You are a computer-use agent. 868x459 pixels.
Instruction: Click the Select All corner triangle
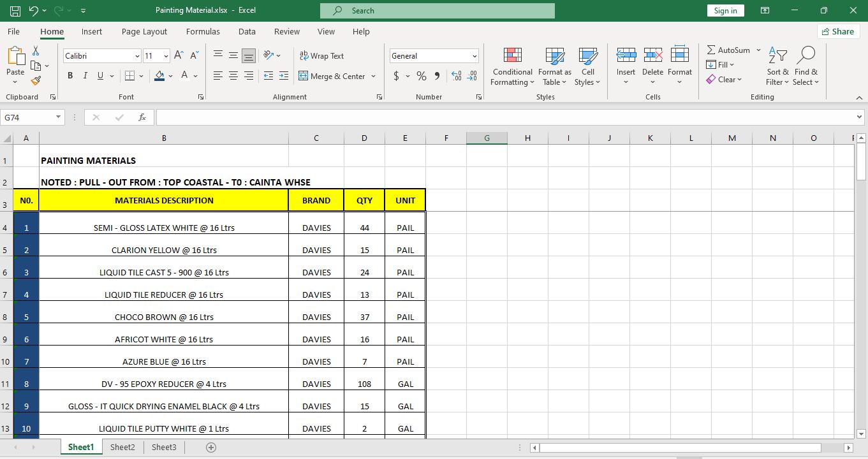click(x=7, y=138)
